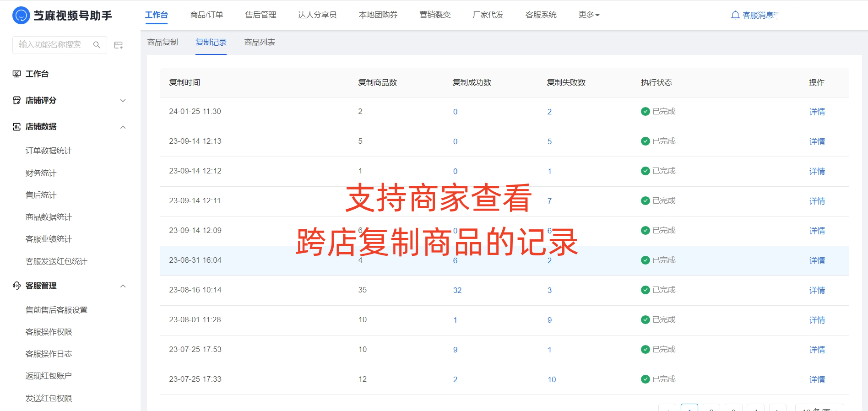The height and width of the screenshot is (411, 868).
Task: Click the menu layout icon beside search
Action: (x=119, y=45)
